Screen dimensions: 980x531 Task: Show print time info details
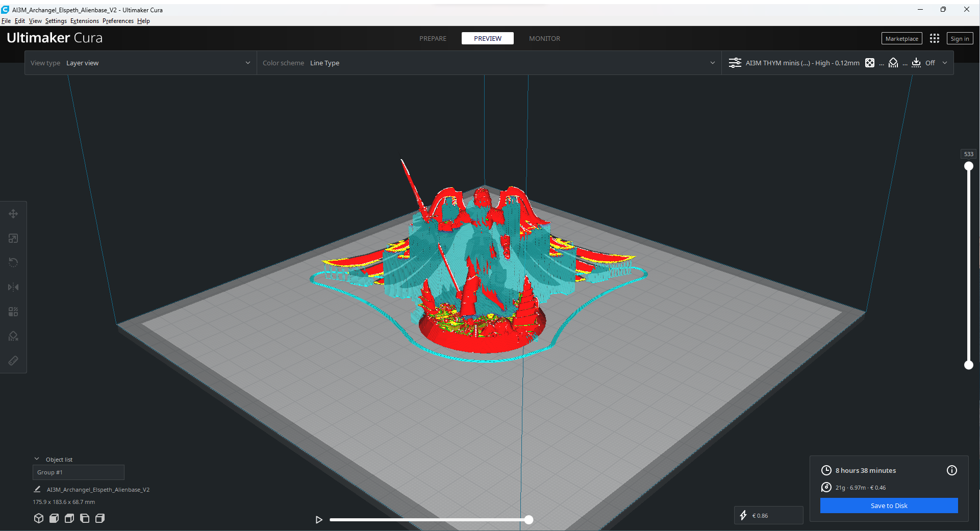952,470
